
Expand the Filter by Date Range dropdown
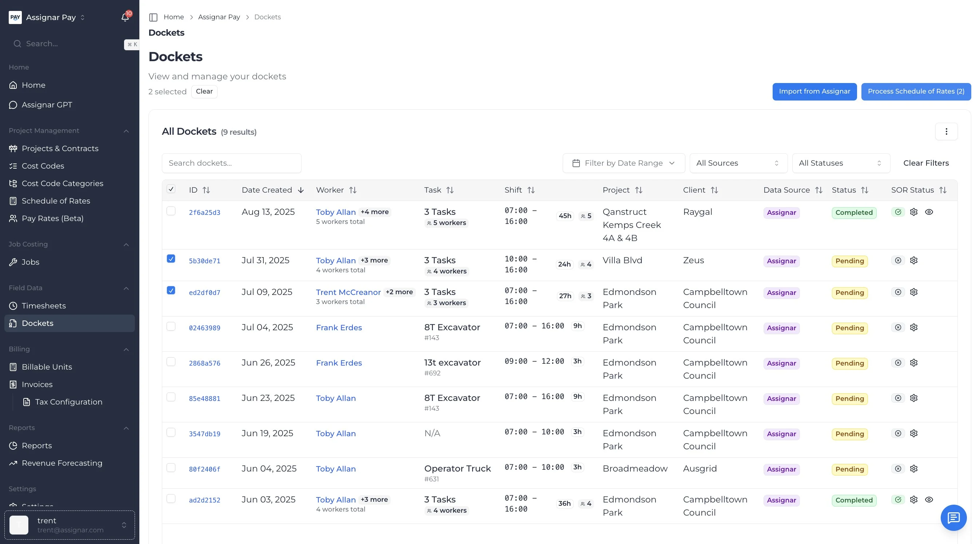pyautogui.click(x=623, y=163)
